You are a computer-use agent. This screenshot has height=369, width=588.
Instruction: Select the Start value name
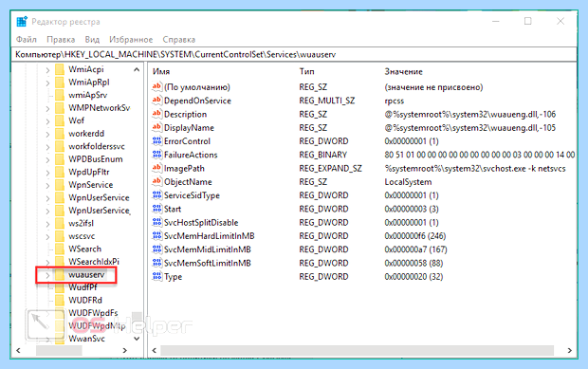tap(173, 209)
